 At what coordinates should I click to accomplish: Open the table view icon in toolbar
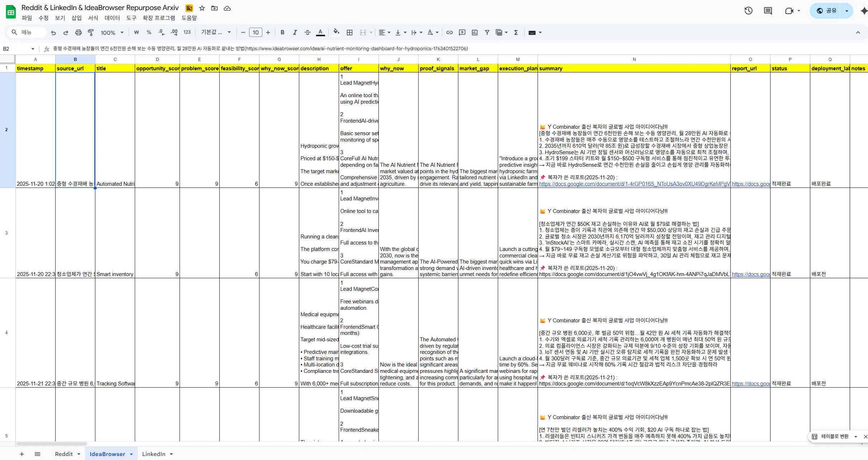[499, 33]
